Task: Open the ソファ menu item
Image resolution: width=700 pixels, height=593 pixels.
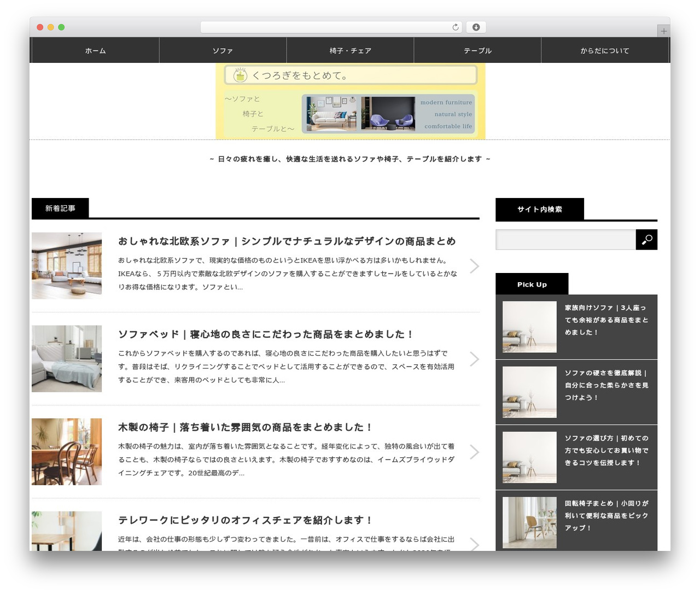Action: 223,50
